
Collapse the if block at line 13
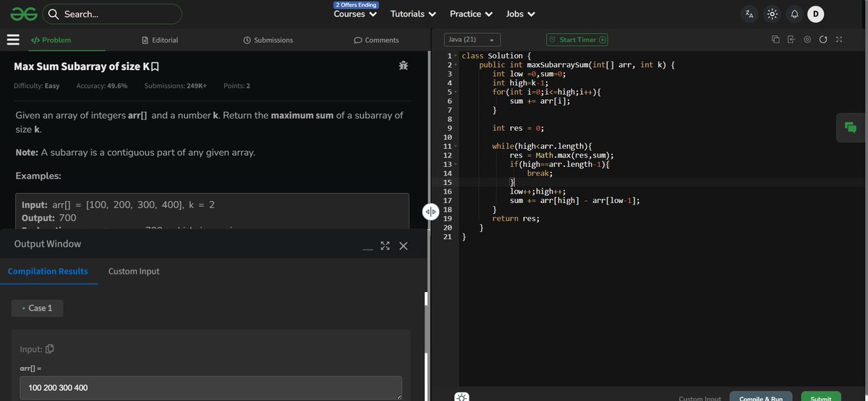[456, 164]
